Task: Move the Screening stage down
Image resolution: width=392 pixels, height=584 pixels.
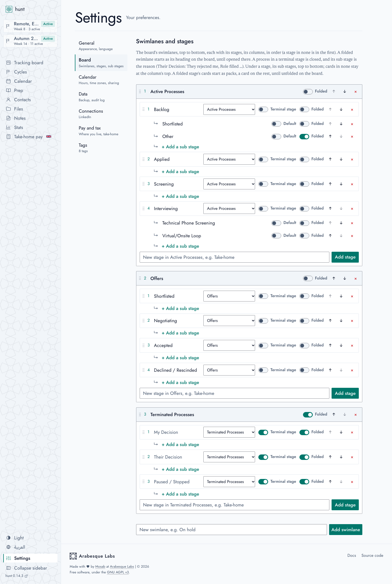Action: 341,184
